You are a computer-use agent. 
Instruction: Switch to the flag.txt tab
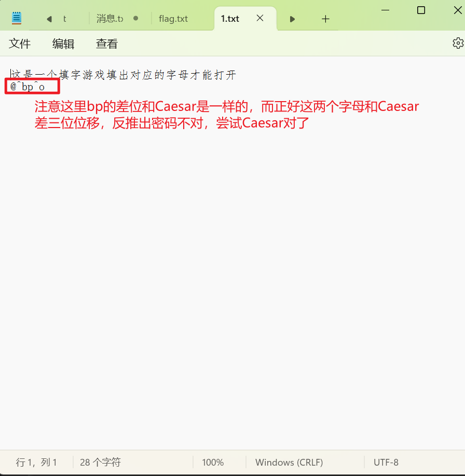(173, 19)
